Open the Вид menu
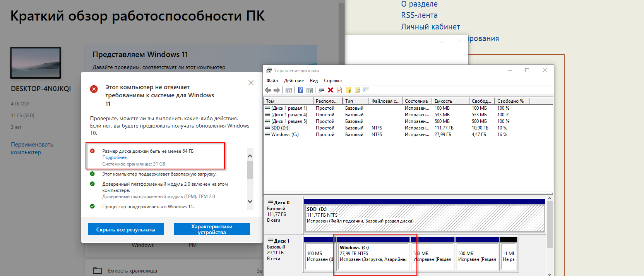 pos(314,81)
